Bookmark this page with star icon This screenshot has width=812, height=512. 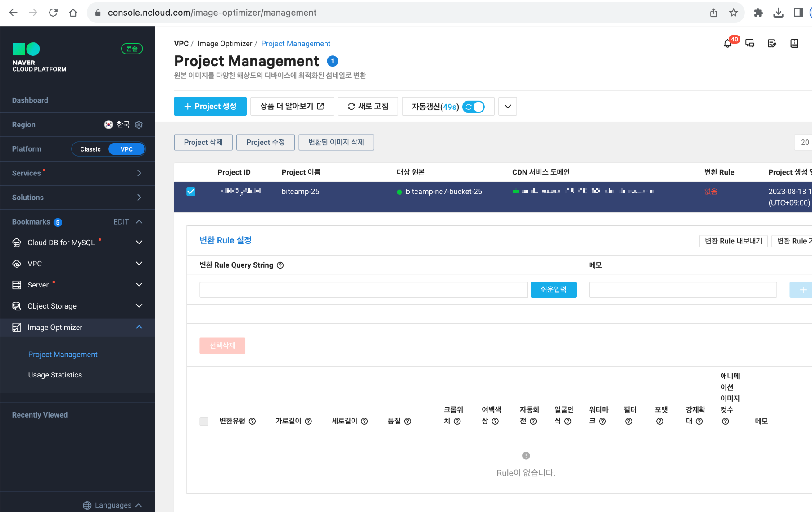[x=734, y=13]
